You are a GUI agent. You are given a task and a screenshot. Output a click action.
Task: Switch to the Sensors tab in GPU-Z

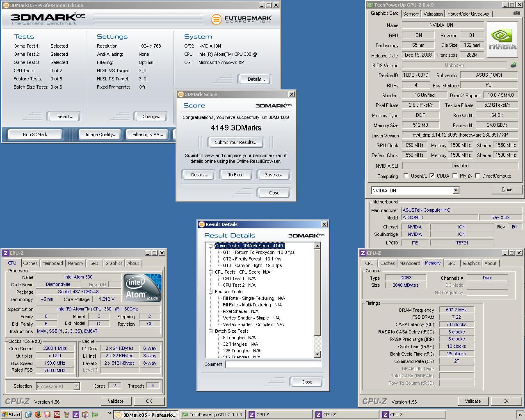tap(411, 14)
